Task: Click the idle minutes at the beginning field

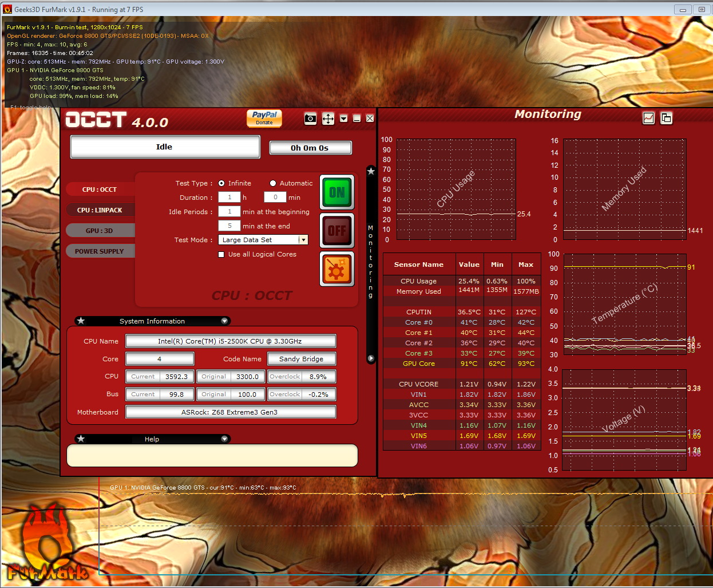Action: [x=229, y=211]
